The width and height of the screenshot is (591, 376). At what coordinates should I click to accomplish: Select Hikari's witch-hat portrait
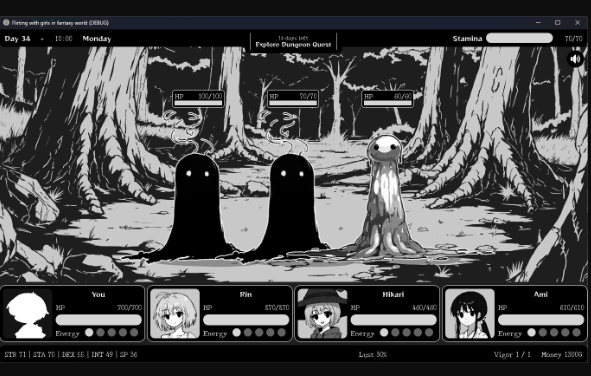[322, 313]
